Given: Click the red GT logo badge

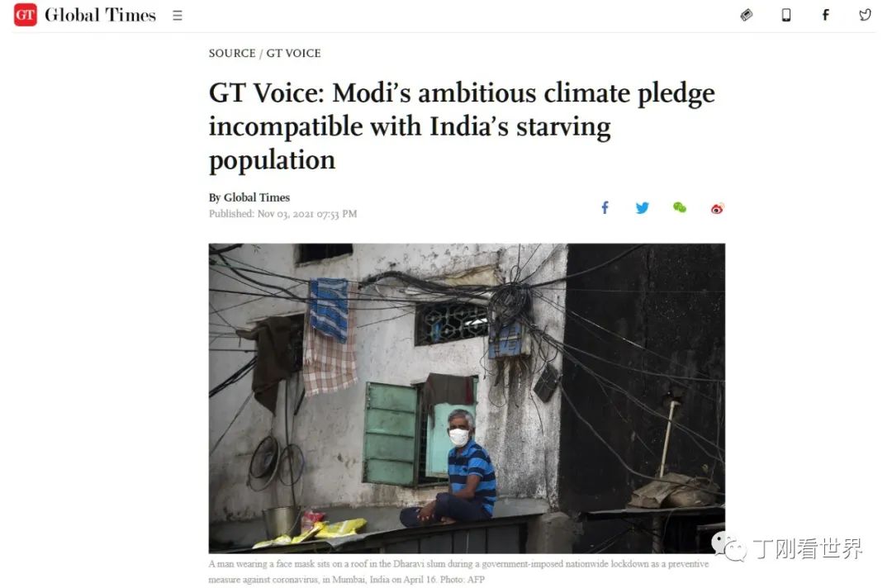Looking at the screenshot, I should [25, 15].
